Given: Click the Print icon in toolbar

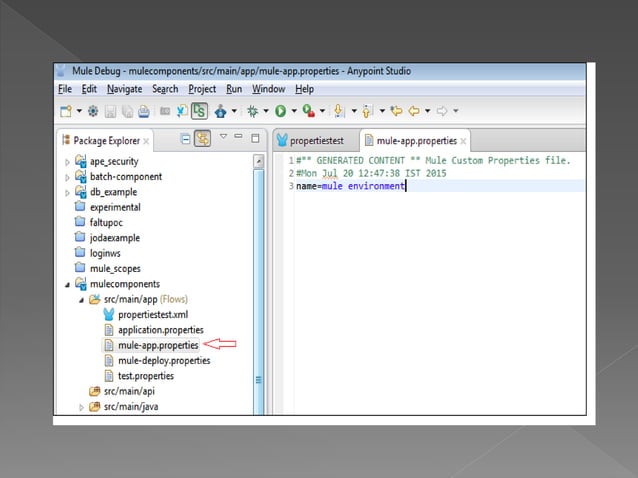Looking at the screenshot, I should pyautogui.click(x=143, y=111).
